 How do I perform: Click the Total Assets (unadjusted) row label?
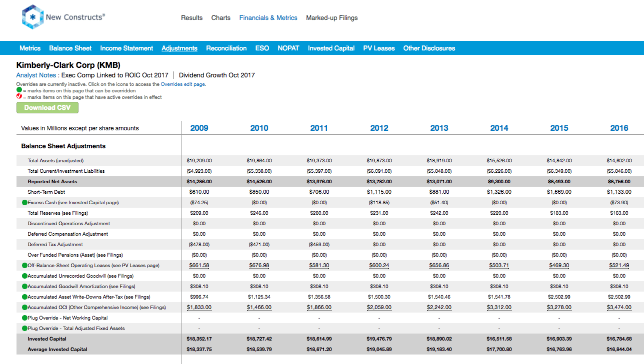[55, 161]
